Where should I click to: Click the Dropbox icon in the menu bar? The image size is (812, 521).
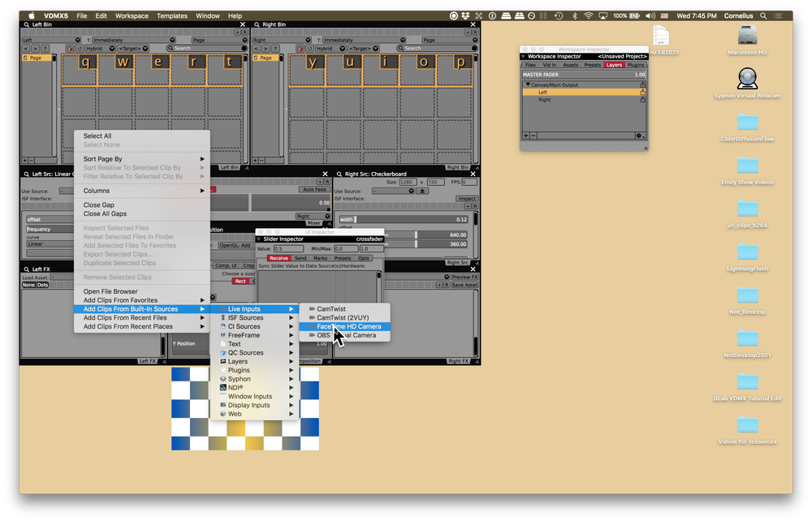point(465,16)
